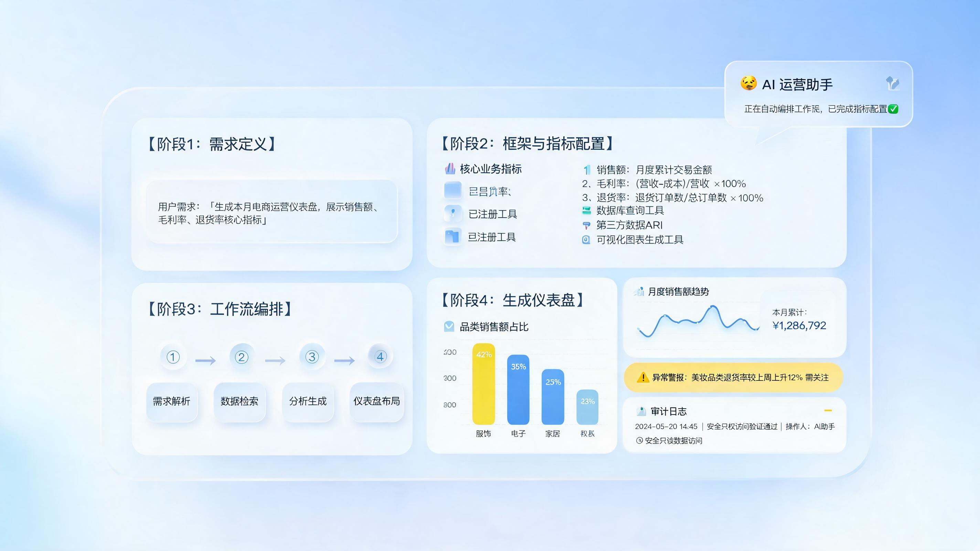The image size is (980, 551).
Task: Click the AI 运营助手 emoji avatar
Action: (748, 83)
